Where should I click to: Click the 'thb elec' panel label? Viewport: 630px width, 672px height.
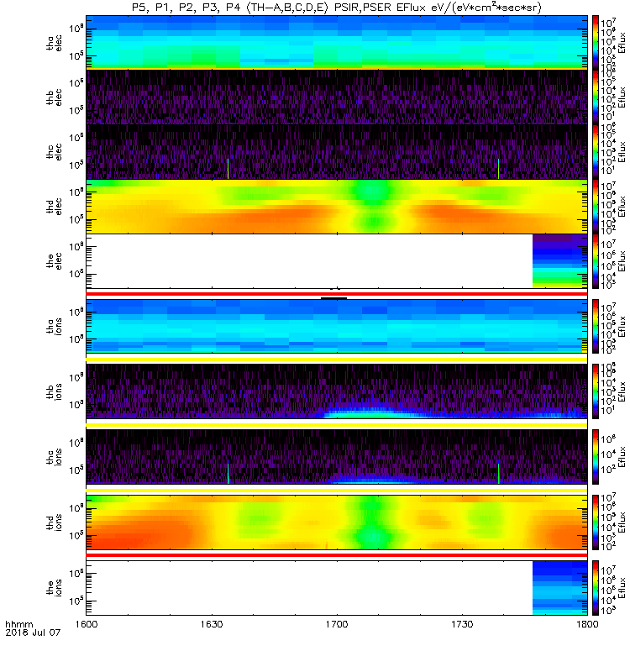pos(54,97)
